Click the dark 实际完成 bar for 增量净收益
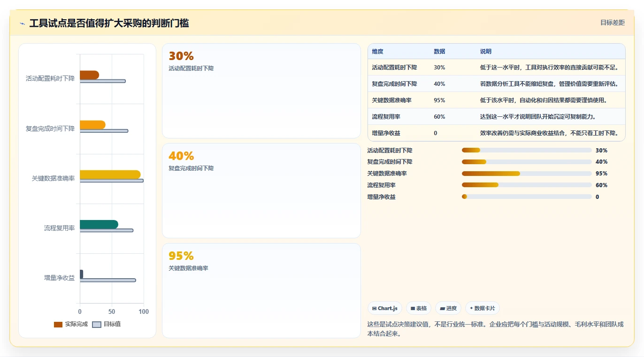Image resolution: width=644 pixels, height=357 pixels. (x=81, y=274)
